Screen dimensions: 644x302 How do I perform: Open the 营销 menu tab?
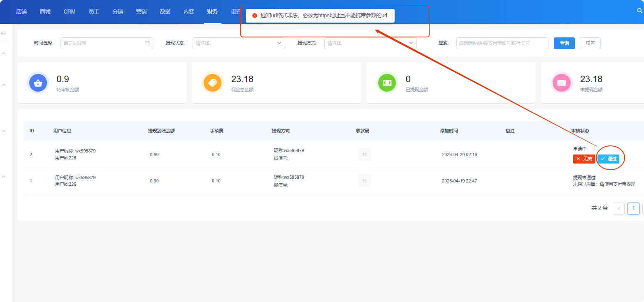pos(141,12)
